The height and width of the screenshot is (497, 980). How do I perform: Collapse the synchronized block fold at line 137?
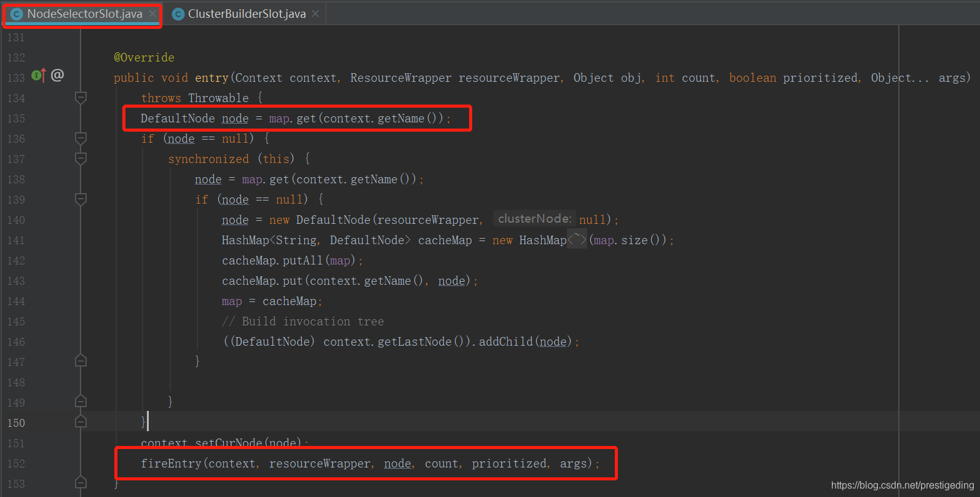click(81, 158)
